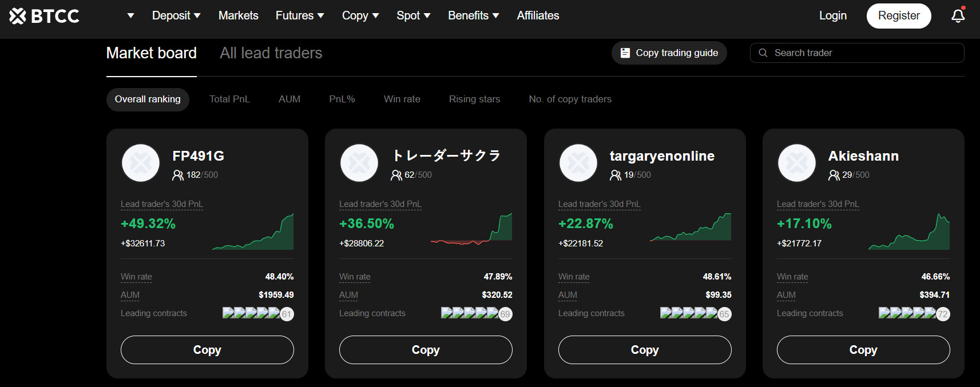Click the Register button
This screenshot has width=980, height=387.
(x=898, y=15)
